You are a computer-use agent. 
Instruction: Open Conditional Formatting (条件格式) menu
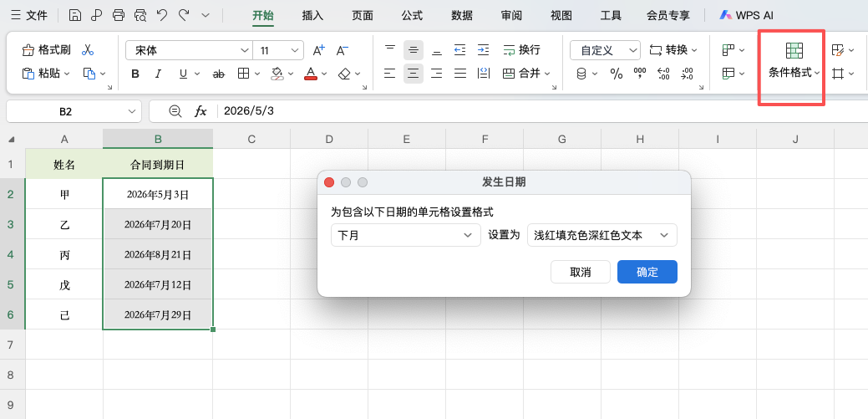794,61
